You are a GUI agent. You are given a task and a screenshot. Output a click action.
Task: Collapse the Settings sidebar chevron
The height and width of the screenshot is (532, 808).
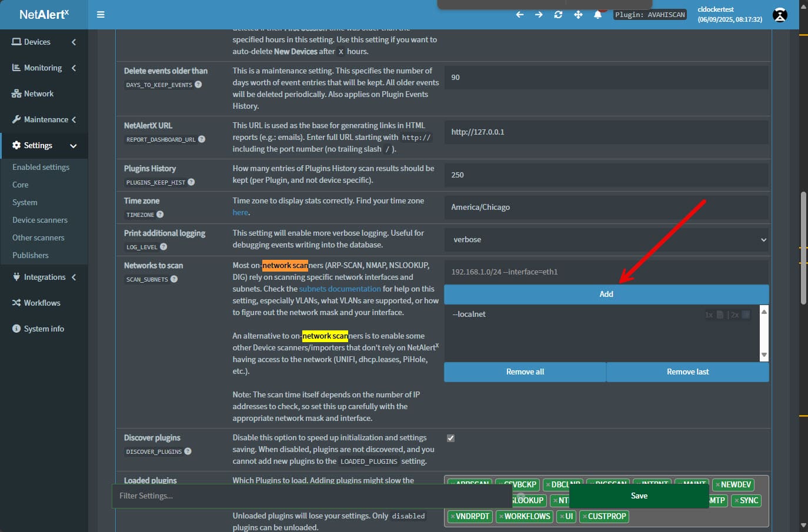74,146
